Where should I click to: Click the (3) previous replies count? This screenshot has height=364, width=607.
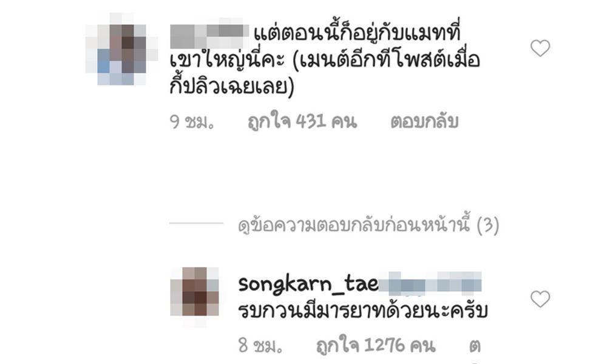(x=488, y=224)
